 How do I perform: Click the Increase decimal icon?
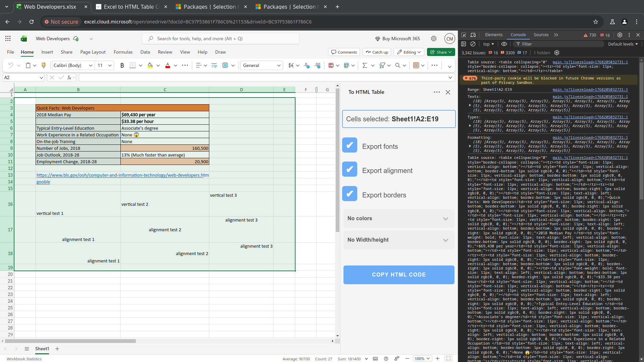click(x=307, y=65)
